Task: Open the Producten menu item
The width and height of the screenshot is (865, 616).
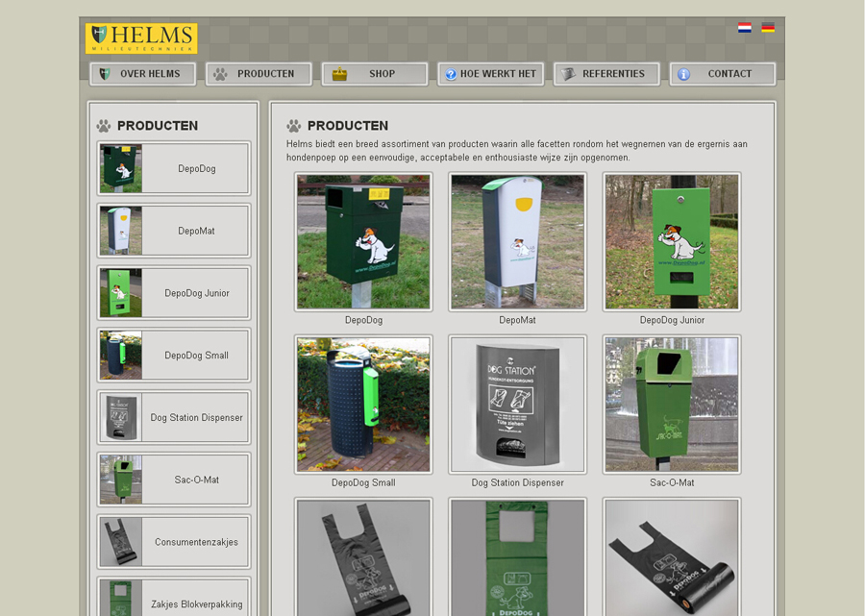Action: pos(259,74)
